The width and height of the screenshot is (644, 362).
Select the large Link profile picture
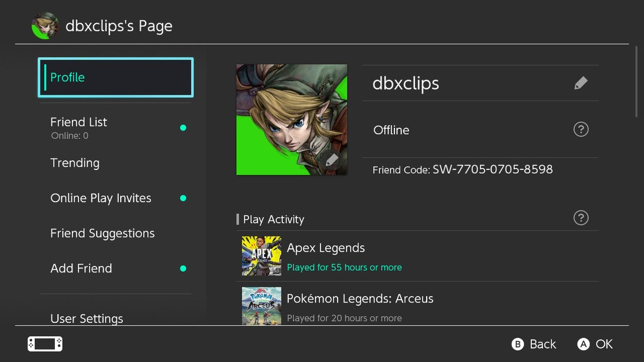click(x=292, y=120)
